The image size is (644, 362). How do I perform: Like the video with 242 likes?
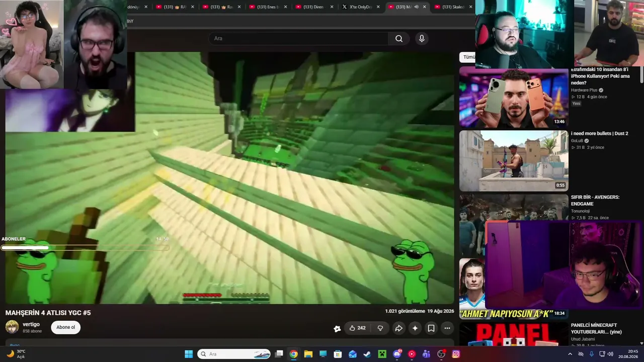coord(358,328)
